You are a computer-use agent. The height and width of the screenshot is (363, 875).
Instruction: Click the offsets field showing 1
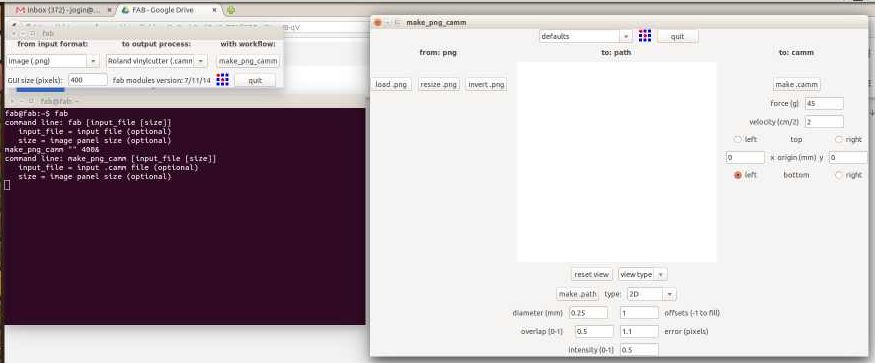point(640,313)
